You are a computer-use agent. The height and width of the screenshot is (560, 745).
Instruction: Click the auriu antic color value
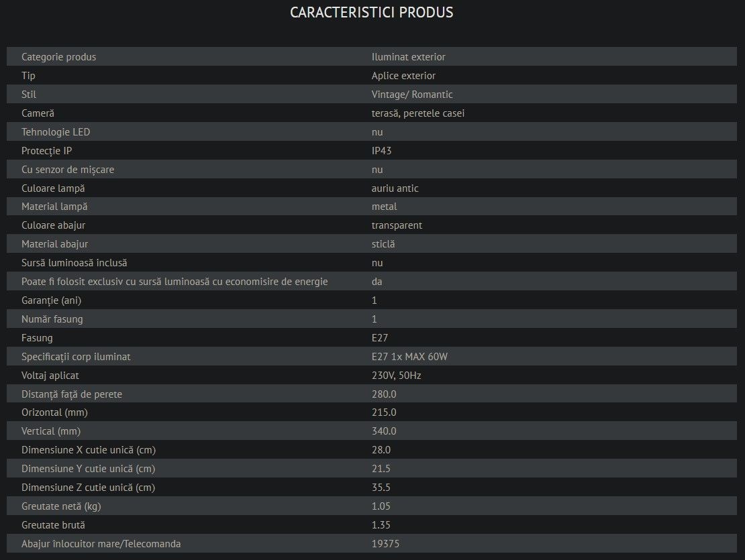tap(395, 188)
